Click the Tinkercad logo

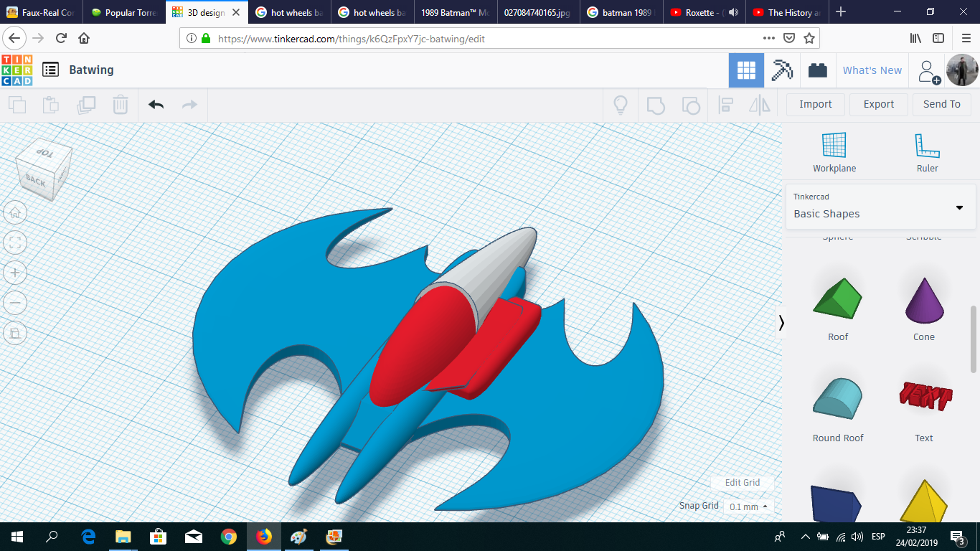pyautogui.click(x=17, y=70)
